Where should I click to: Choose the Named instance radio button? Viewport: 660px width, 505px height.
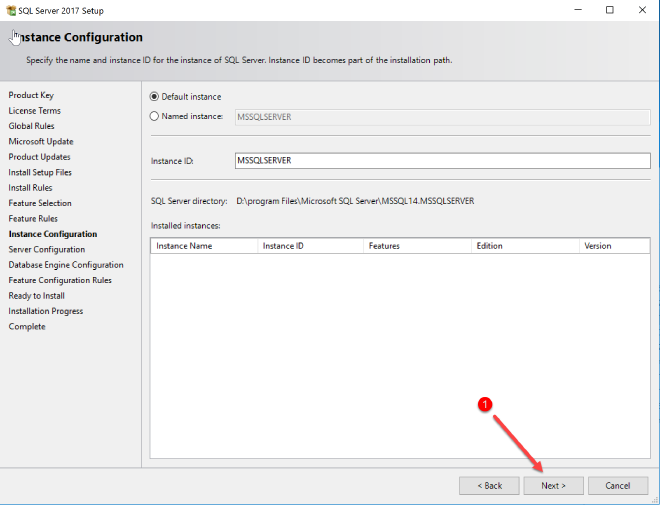(x=154, y=116)
